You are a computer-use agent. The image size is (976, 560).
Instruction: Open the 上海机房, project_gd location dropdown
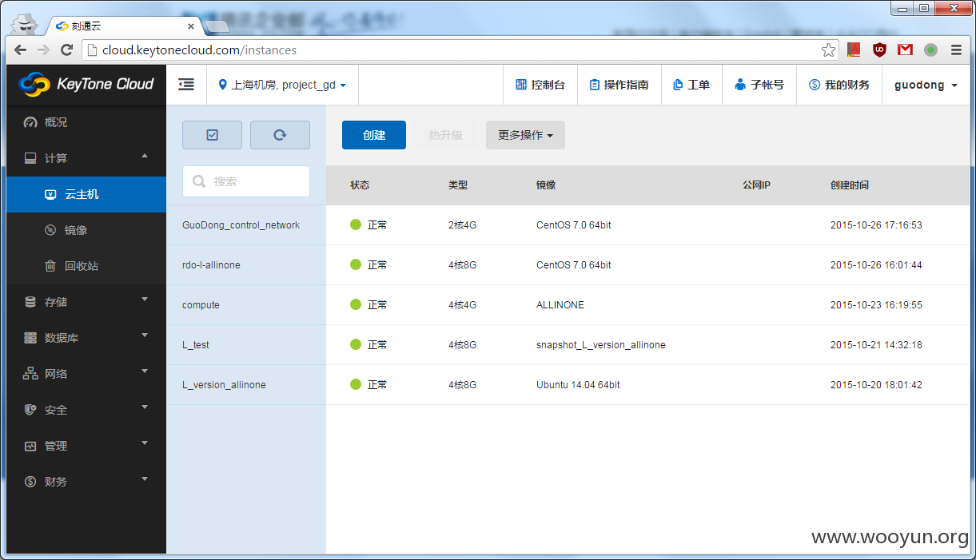pos(282,85)
